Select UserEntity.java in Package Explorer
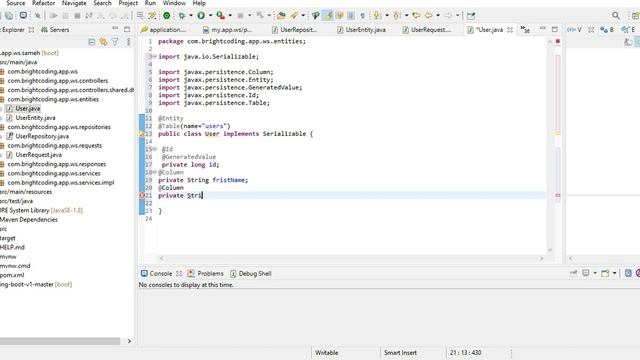Viewport: 640px width, 360px height. click(x=36, y=118)
